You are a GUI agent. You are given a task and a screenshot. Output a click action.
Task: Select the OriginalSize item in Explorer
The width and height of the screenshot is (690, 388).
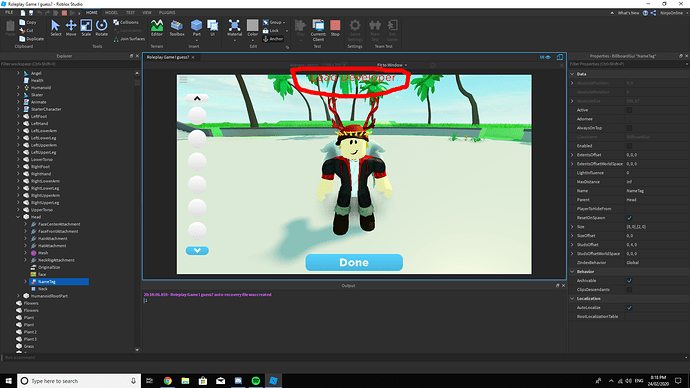(49, 267)
